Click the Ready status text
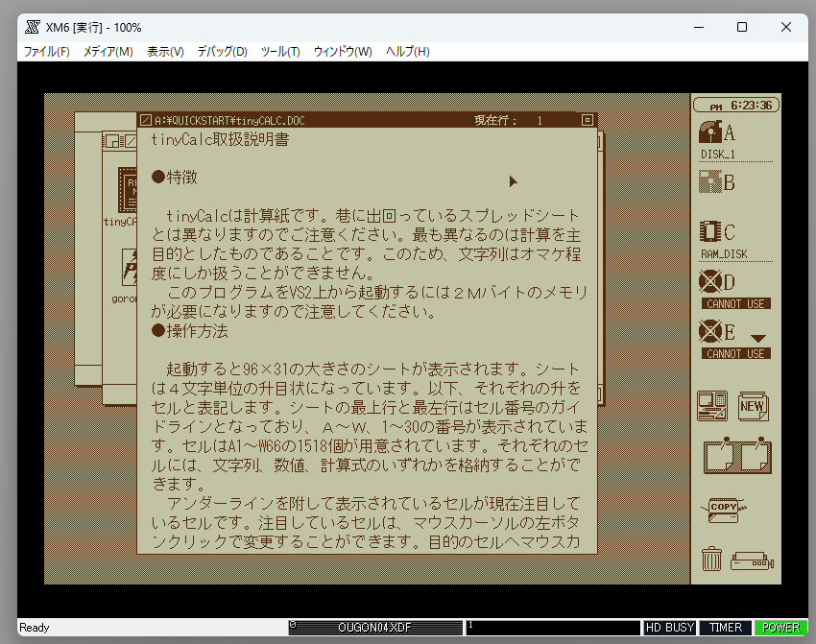This screenshot has height=644, width=816. pos(35,628)
